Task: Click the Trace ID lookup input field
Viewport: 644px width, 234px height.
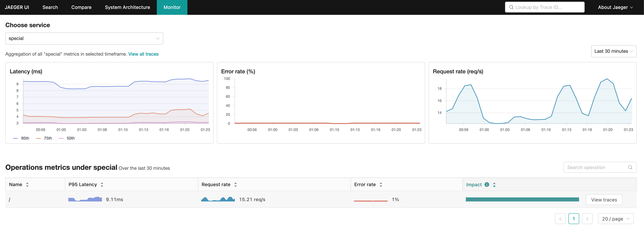Action: click(544, 7)
